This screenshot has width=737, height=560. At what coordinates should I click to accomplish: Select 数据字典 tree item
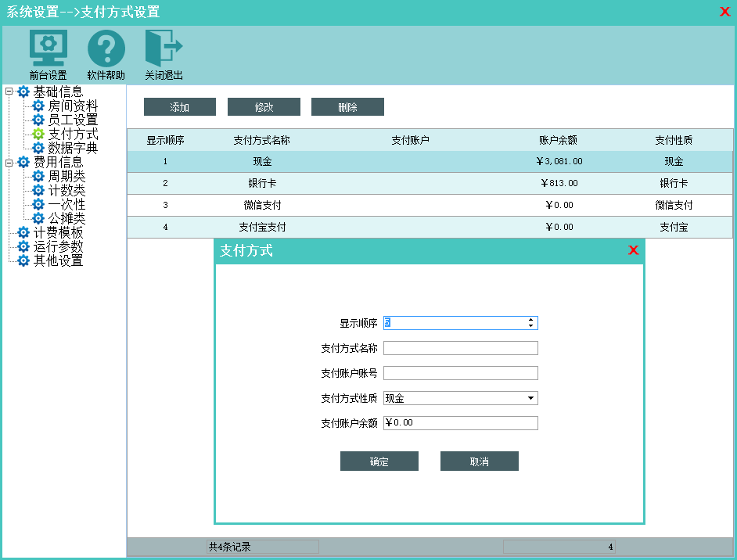point(73,148)
